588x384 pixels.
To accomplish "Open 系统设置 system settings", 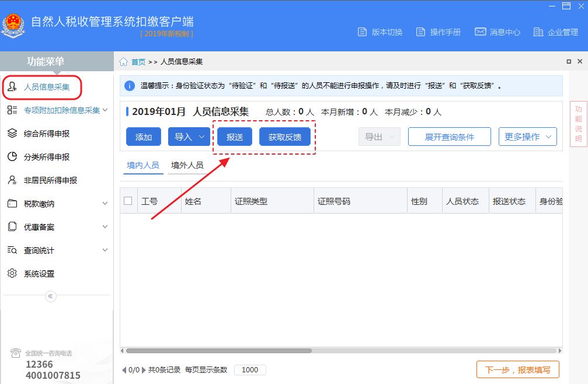I will 43,273.
